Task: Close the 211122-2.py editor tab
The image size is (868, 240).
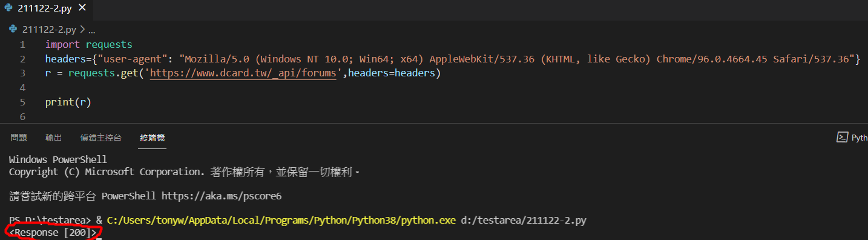Action: pyautogui.click(x=82, y=8)
